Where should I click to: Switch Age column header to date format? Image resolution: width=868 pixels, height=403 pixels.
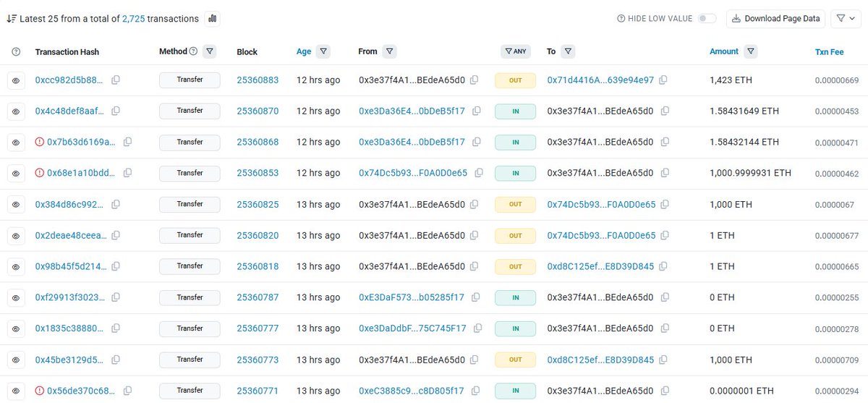(x=304, y=51)
